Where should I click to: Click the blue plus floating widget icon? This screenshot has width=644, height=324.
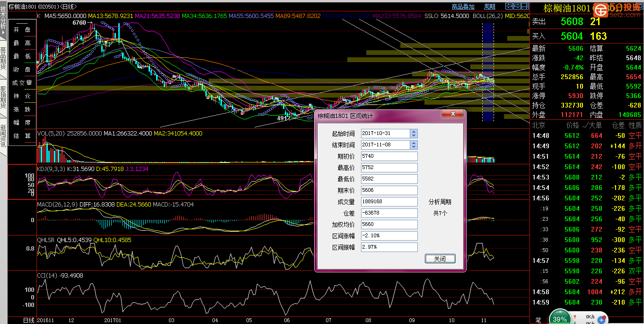[x=601, y=320]
